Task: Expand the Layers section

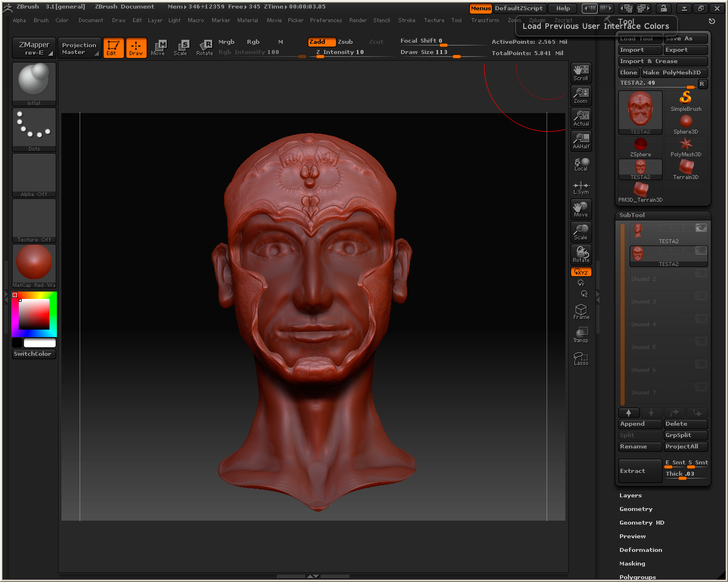Action: click(x=630, y=496)
